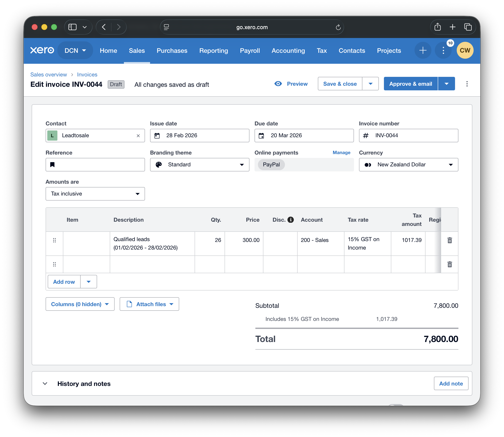Open the due date calendar picker
Viewport: 504px width, 437px height.
261,136
